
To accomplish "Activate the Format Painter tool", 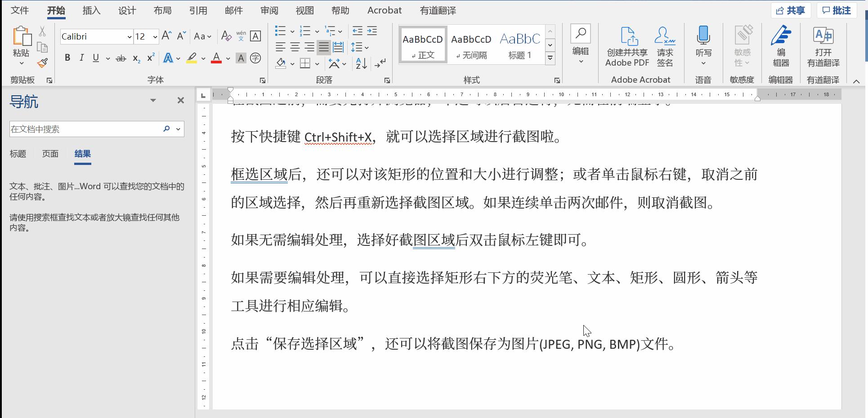I will coord(42,63).
